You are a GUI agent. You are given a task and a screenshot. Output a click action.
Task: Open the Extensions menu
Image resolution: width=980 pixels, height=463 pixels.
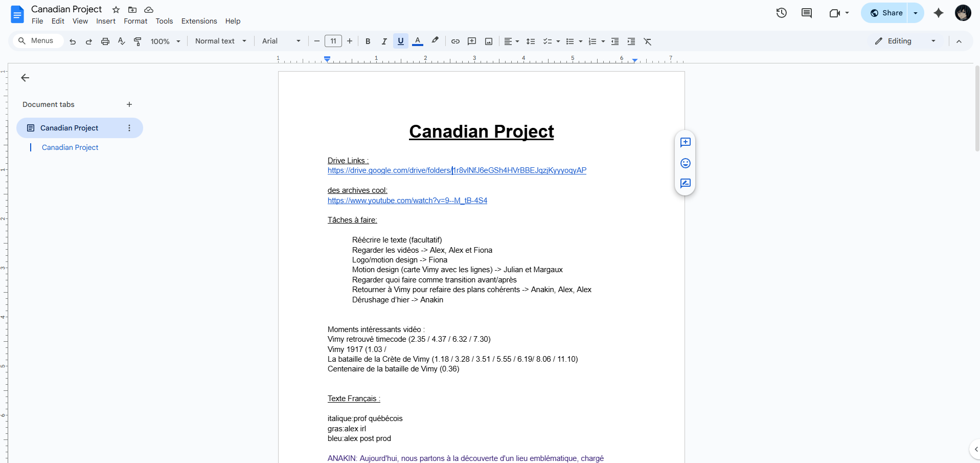pos(199,21)
